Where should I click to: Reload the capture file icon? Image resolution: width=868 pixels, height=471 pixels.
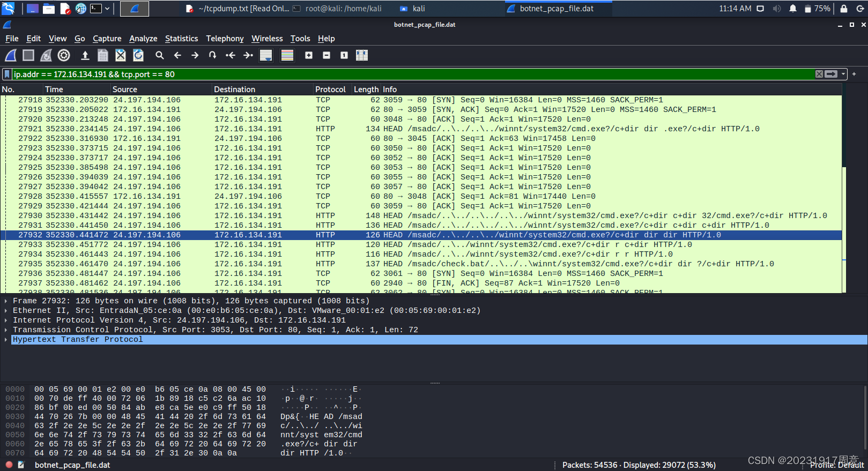(138, 55)
